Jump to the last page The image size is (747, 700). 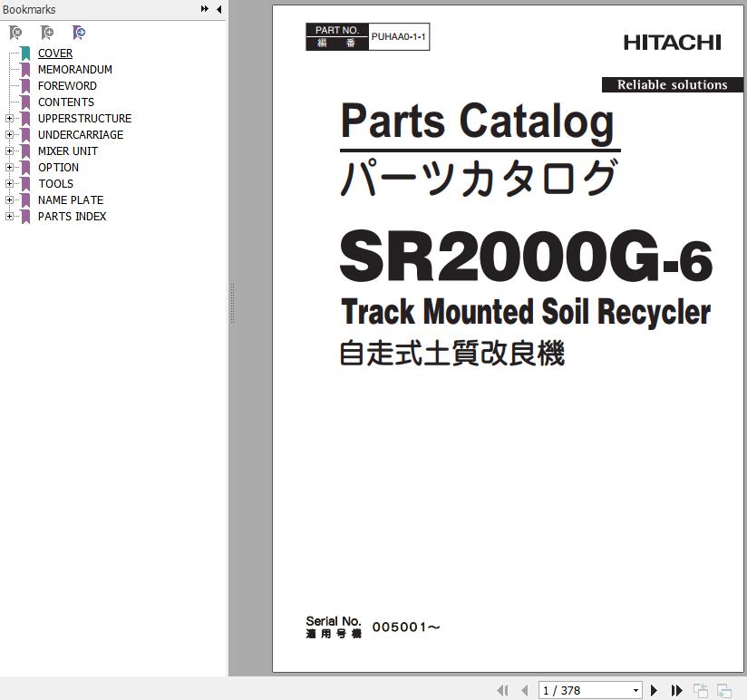676,690
